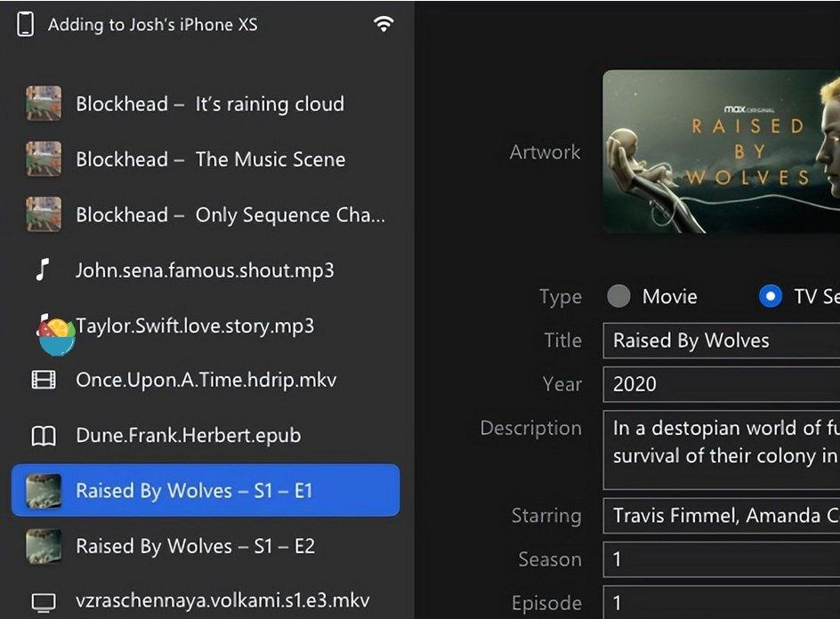
Task: Click album thumbnail of It's raining cloud
Action: point(44,104)
